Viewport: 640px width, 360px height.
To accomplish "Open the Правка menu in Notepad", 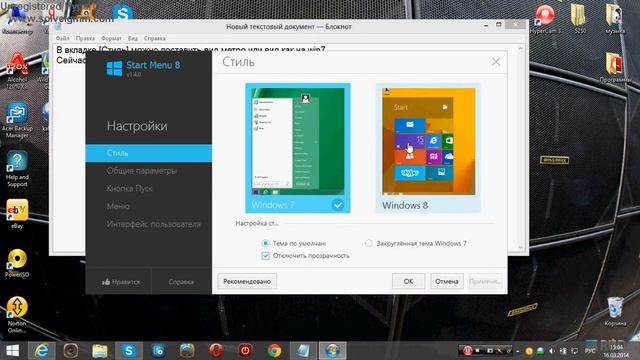I will 85,38.
